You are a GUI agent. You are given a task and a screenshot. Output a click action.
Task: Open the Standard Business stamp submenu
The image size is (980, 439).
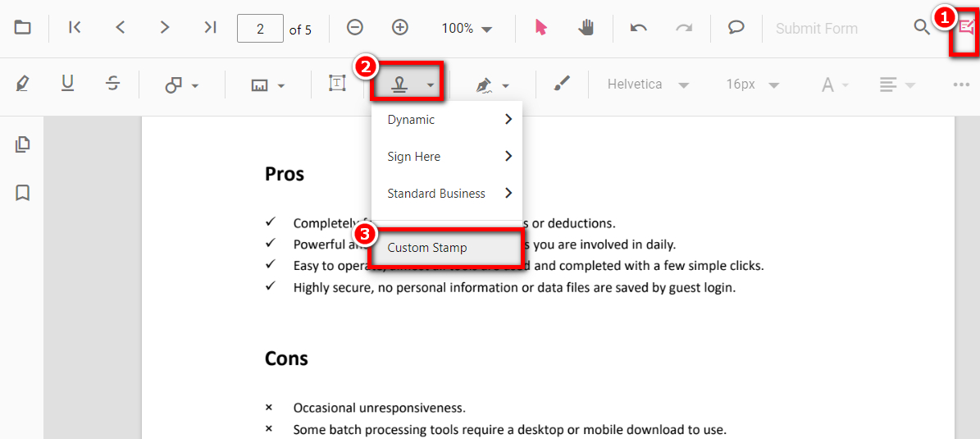coord(447,194)
